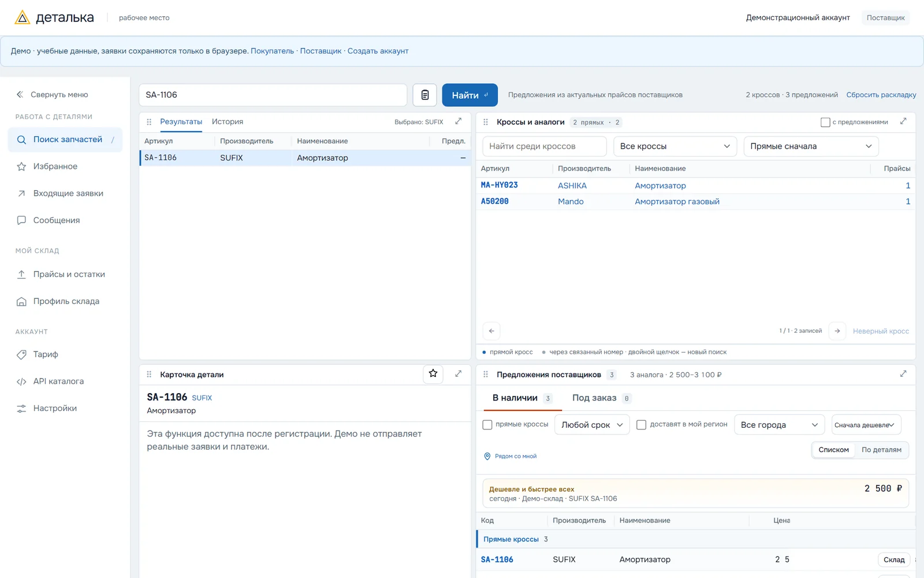Open Входящие заявки in the sidebar
Screen dimensions: 924x578
[65, 193]
